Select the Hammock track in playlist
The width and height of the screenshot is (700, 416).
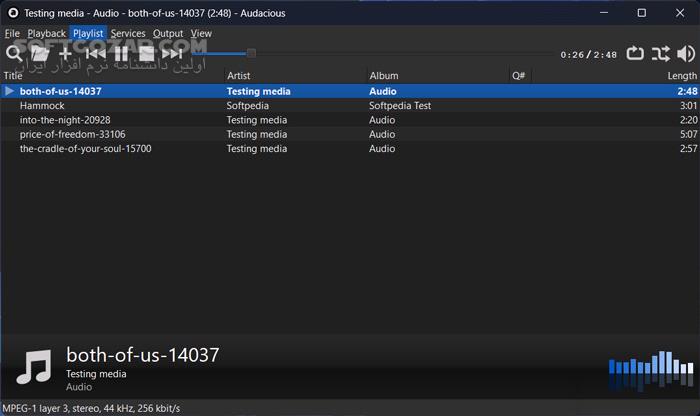pyautogui.click(x=42, y=105)
